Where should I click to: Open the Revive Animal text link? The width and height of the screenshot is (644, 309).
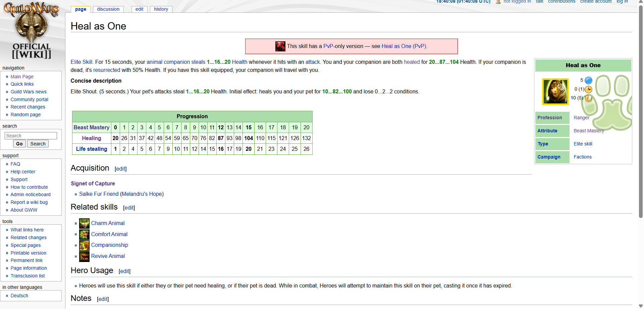coord(108,256)
